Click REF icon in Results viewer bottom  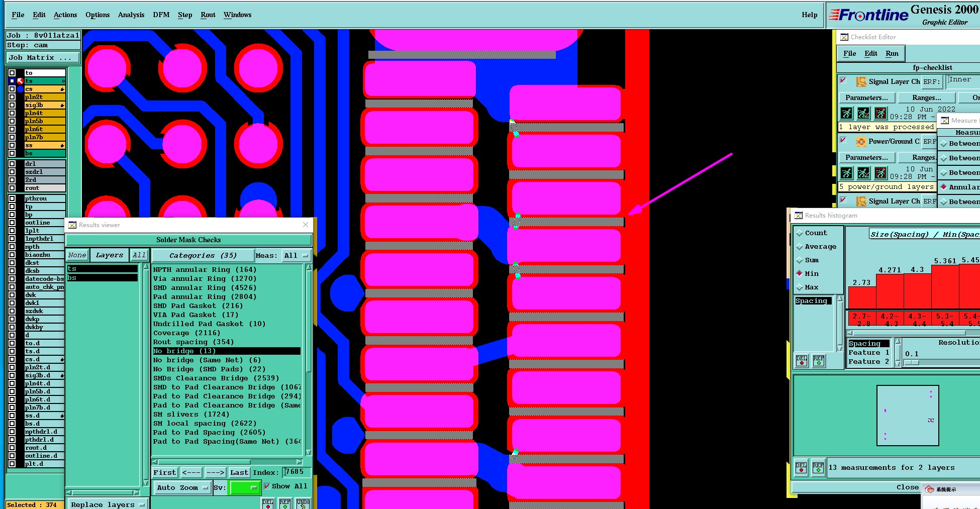pyautogui.click(x=285, y=503)
